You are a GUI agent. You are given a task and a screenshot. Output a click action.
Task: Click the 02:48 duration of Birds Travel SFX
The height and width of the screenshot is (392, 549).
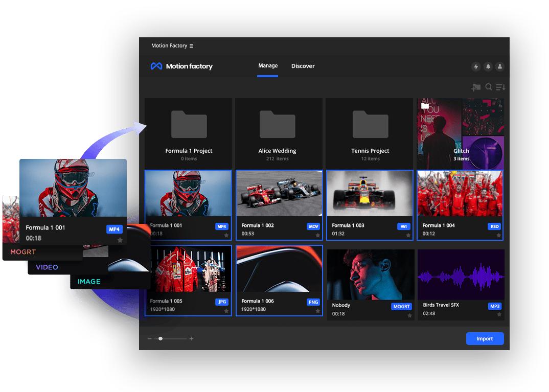pos(429,314)
